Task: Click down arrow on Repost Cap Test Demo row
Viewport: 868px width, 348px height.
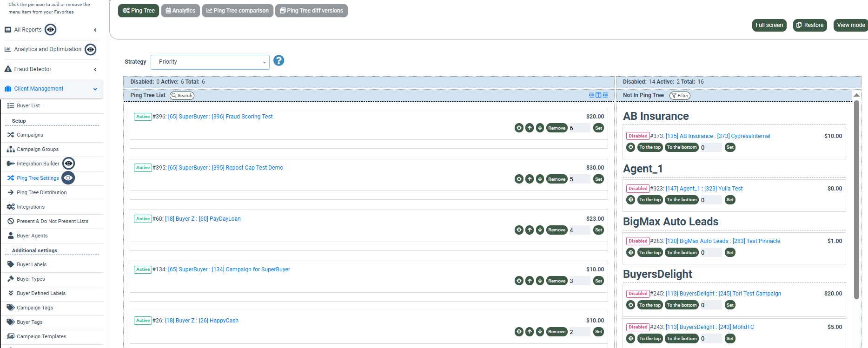Action: [x=540, y=179]
